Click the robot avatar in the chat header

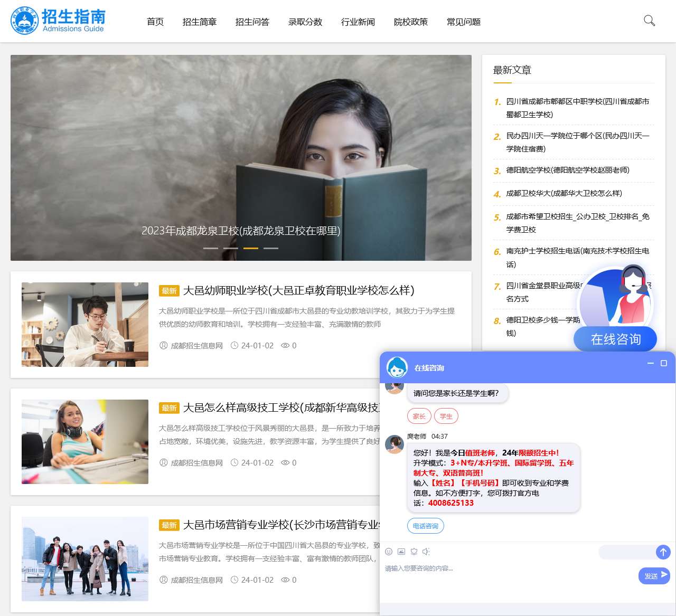397,368
